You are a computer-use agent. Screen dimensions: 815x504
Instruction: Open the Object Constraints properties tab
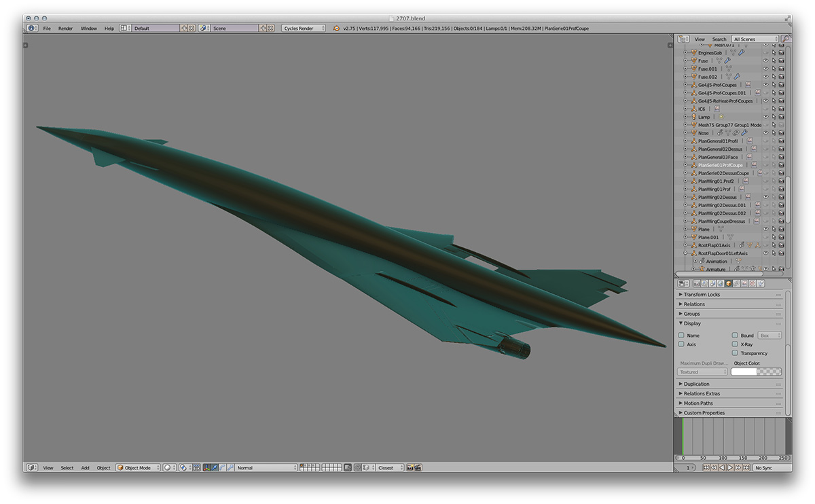tap(737, 283)
